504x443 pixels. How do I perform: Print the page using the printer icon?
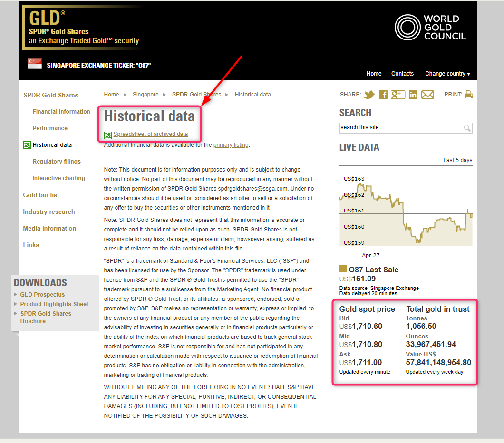pyautogui.click(x=468, y=95)
